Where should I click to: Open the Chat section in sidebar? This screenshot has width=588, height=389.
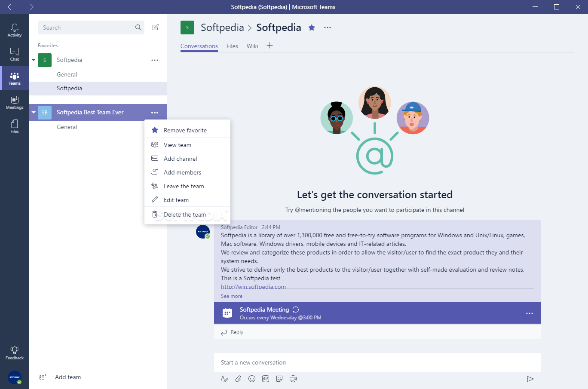(15, 54)
